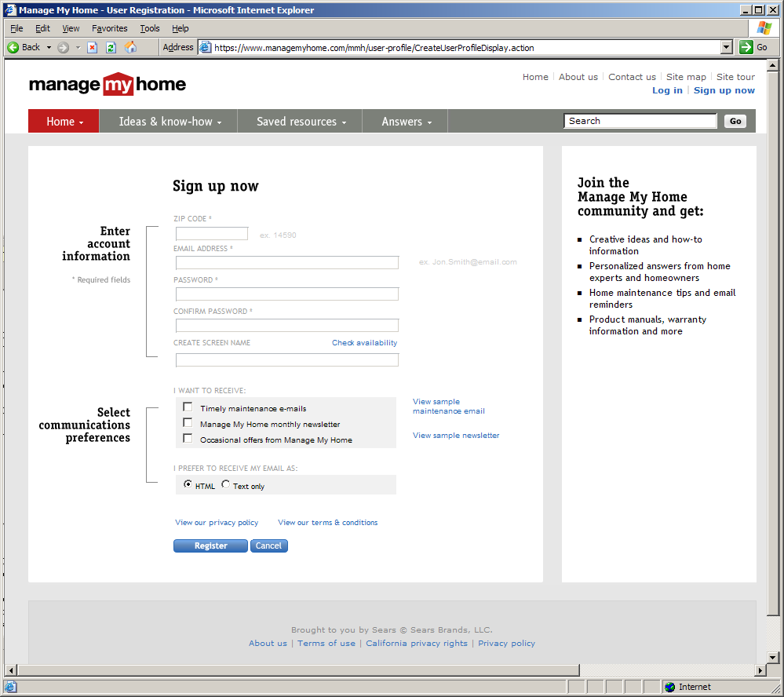Click the ZIP CODE input field

coord(212,233)
